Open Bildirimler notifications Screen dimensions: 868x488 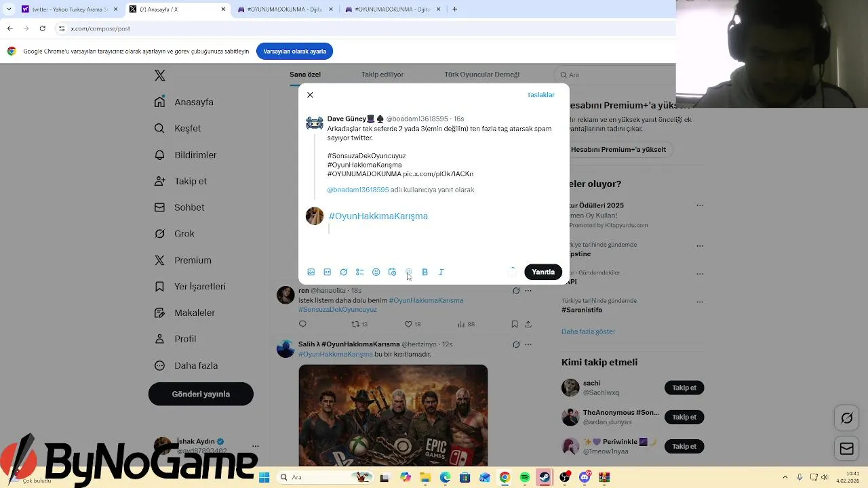[186, 155]
